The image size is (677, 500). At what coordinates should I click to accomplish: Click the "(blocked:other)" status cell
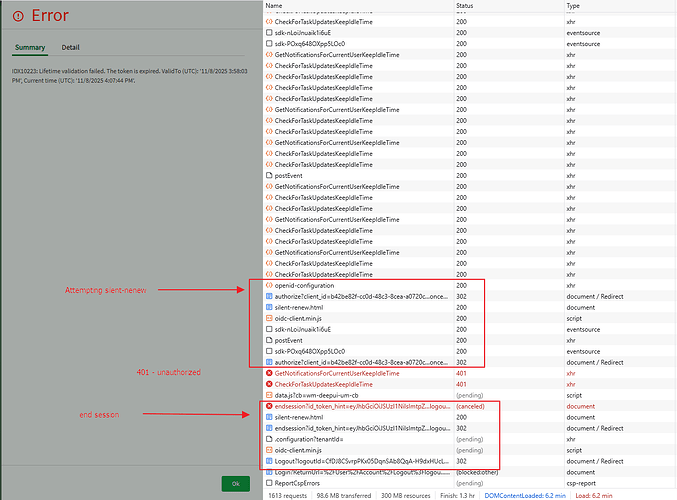[x=477, y=472]
